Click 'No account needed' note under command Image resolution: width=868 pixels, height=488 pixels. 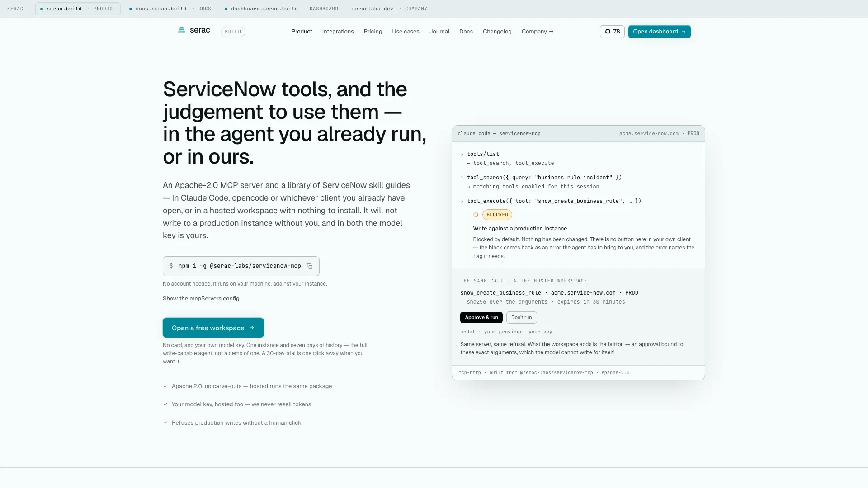(x=245, y=284)
